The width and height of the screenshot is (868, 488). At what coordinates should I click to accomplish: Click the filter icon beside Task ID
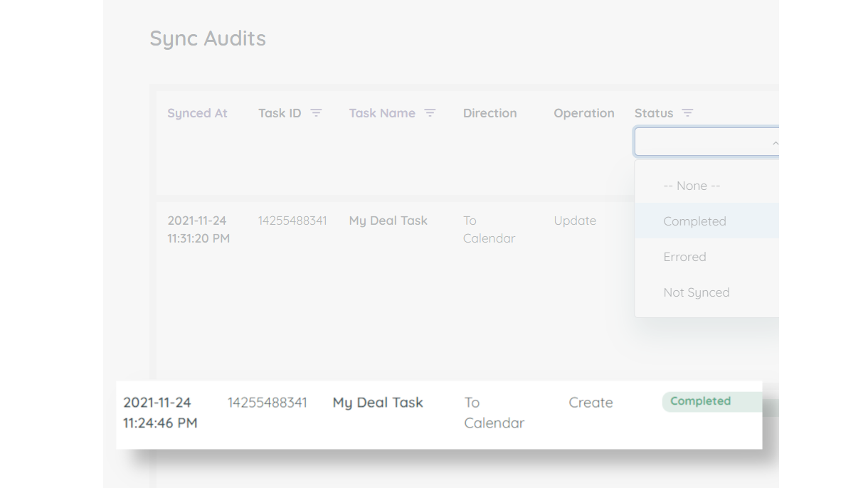(316, 113)
